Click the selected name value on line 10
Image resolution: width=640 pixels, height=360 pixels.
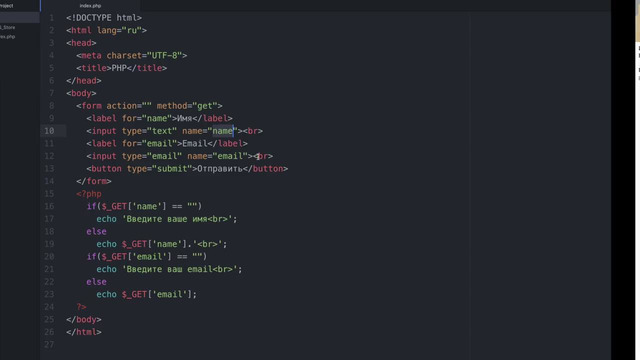click(x=222, y=131)
